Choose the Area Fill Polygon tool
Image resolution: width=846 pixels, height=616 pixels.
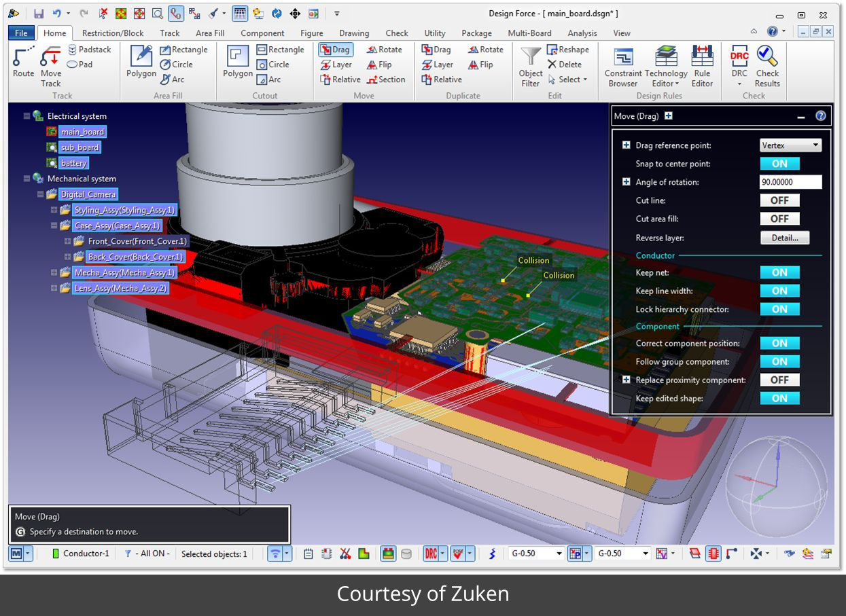(x=141, y=62)
